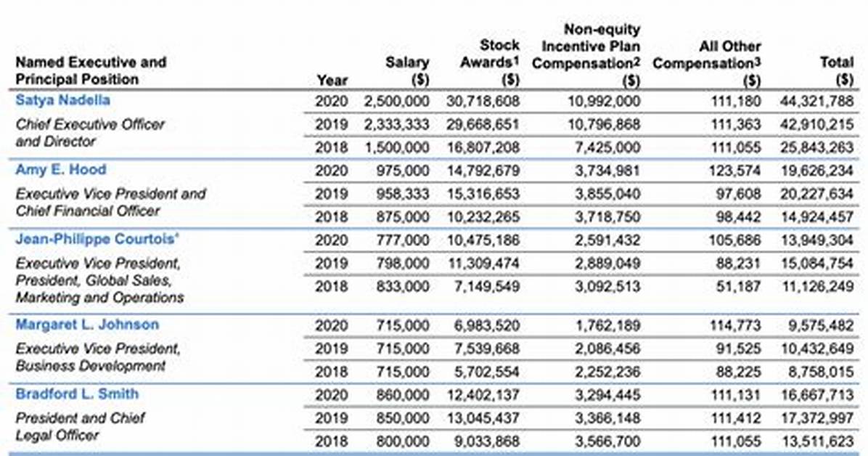Click stock awards value 9,033,868

(x=487, y=441)
